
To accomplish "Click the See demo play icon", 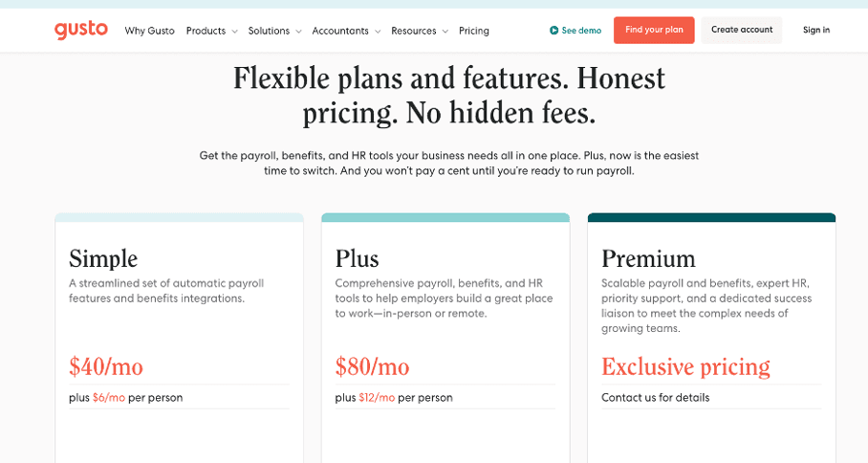I will [554, 31].
